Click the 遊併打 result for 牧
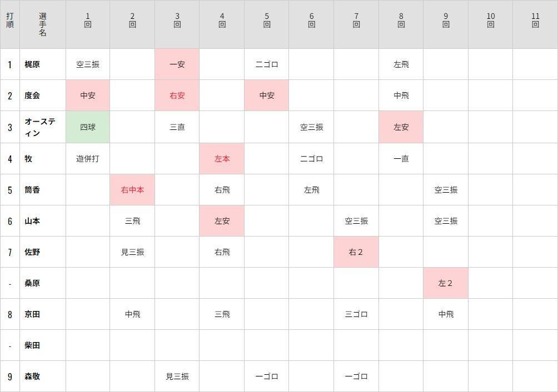The width and height of the screenshot is (558, 392). (88, 158)
